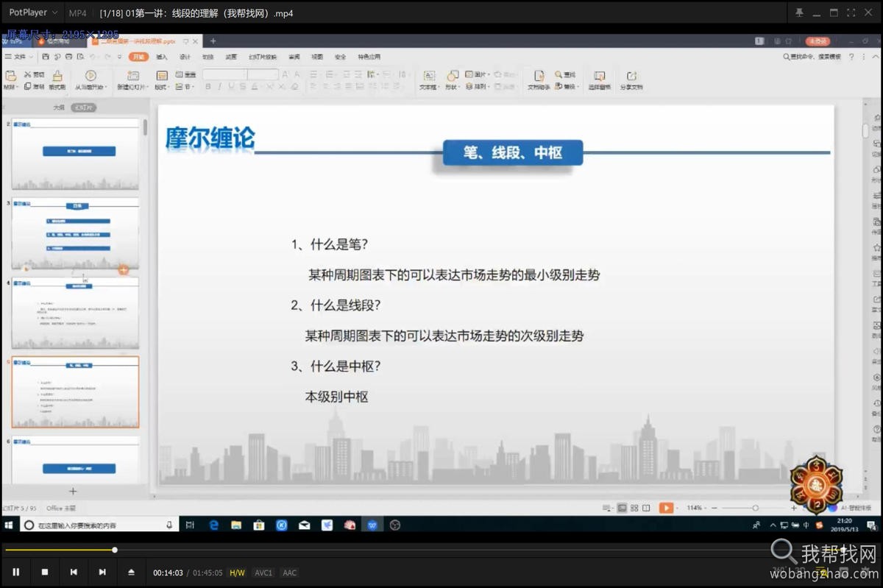Click the H/W hardware decoding label
The image size is (883, 588).
[x=237, y=572]
